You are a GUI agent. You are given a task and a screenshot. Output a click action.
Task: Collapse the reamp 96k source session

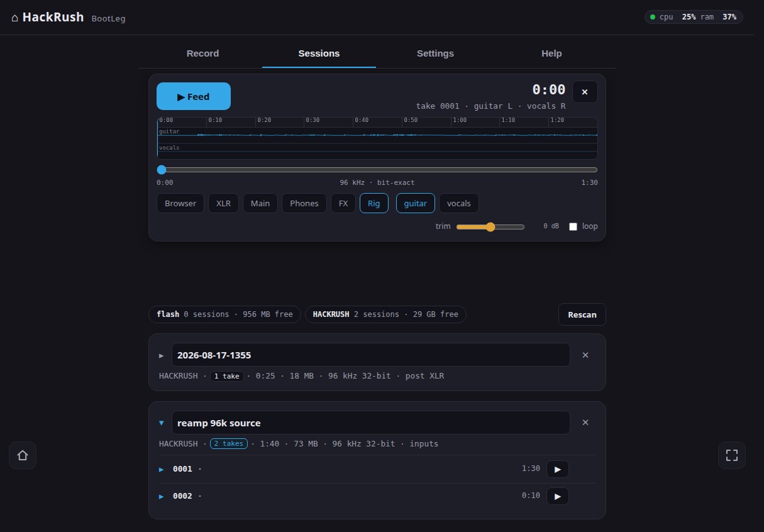coord(162,423)
